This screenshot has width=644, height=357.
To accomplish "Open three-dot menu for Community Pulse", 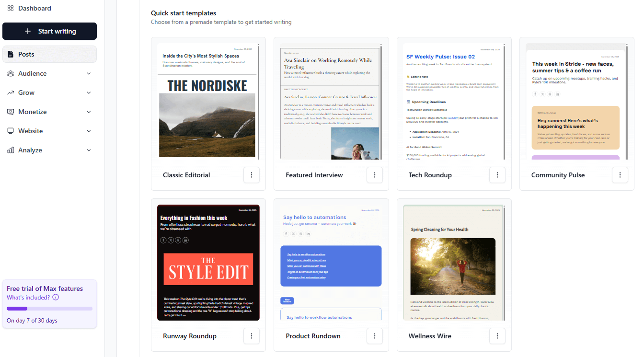I will [x=620, y=175].
